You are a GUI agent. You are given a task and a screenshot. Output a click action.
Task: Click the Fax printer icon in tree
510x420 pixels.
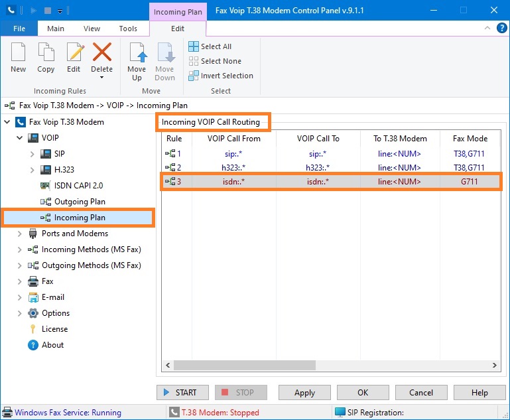point(33,281)
